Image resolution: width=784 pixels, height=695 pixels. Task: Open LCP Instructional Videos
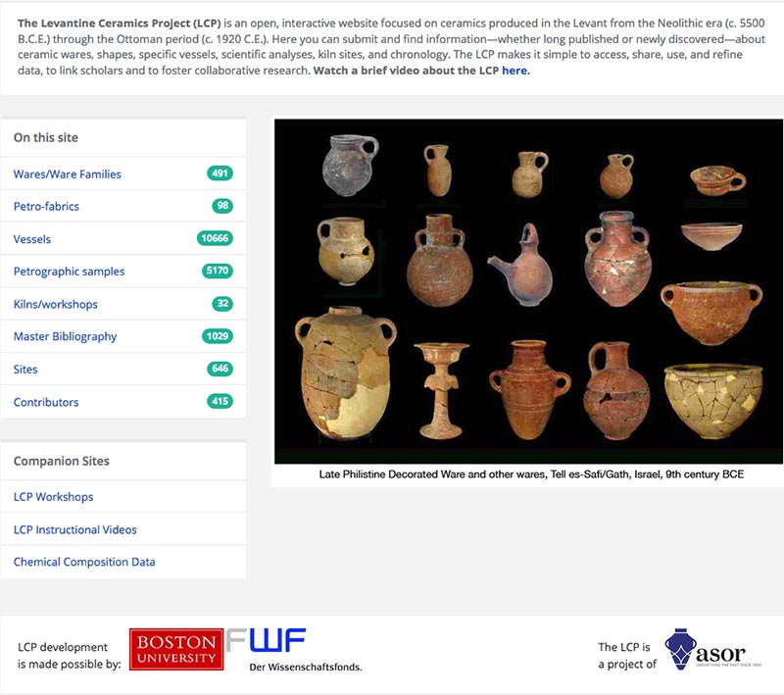tap(75, 529)
